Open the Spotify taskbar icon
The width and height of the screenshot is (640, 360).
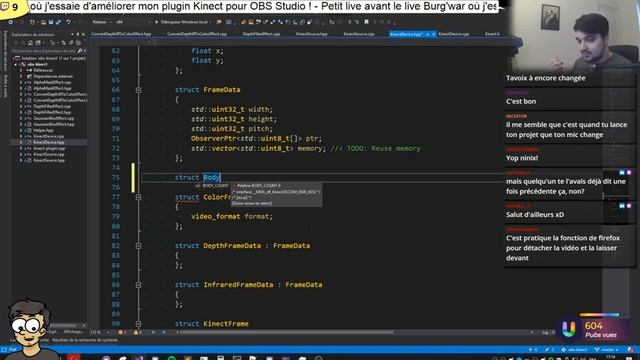pos(171,358)
